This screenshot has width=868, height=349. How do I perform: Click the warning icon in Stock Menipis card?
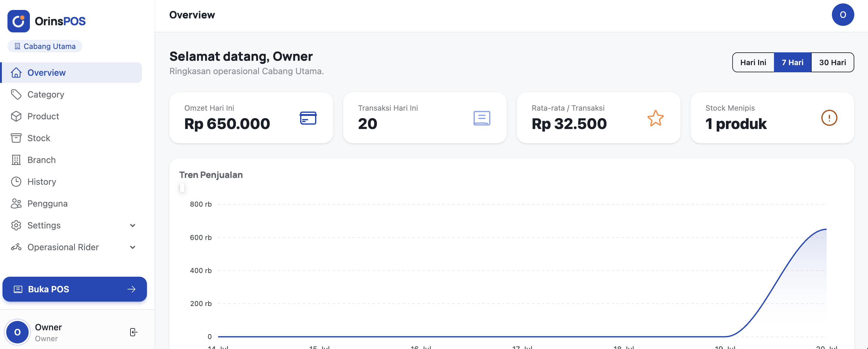point(829,118)
